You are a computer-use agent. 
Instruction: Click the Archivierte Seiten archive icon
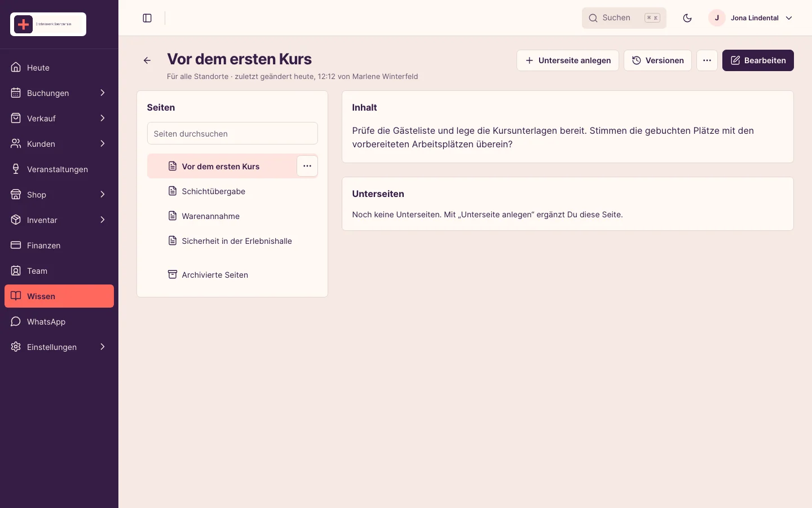pos(173,274)
